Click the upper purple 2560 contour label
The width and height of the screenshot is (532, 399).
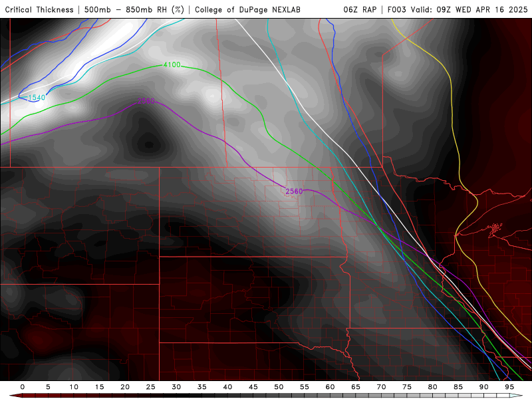146,101
